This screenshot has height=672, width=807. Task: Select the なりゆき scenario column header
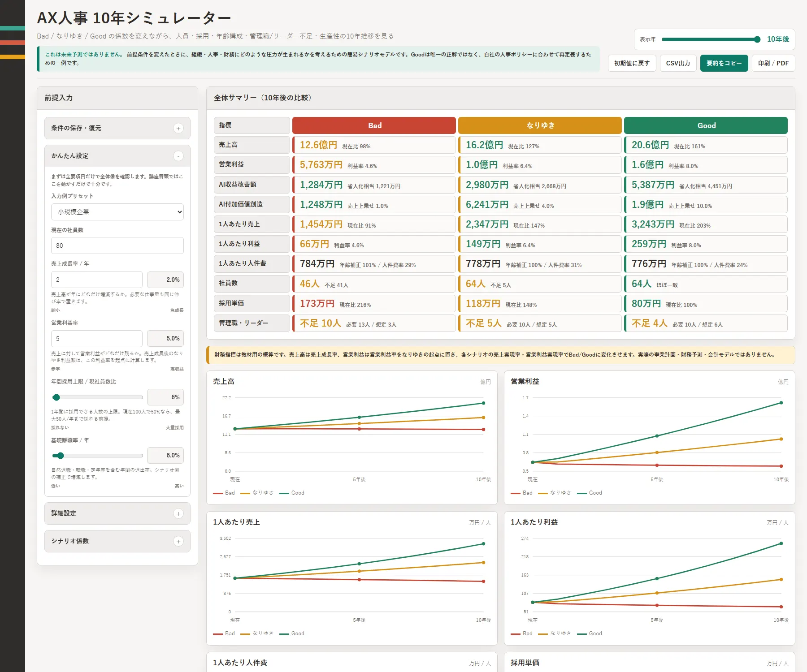click(x=540, y=125)
